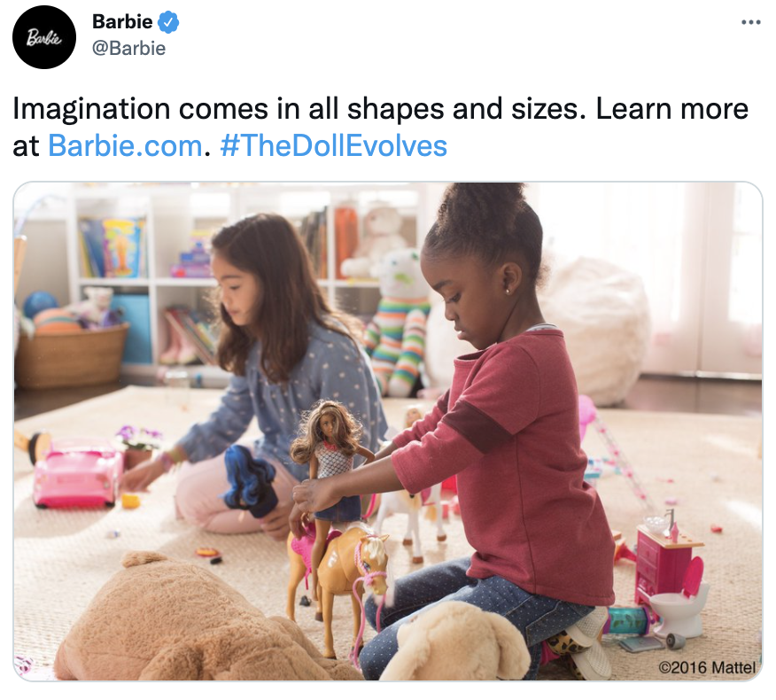Click the ©2016 Mattel watermark in photo
Viewport: 776px width, 700px height.
(707, 667)
